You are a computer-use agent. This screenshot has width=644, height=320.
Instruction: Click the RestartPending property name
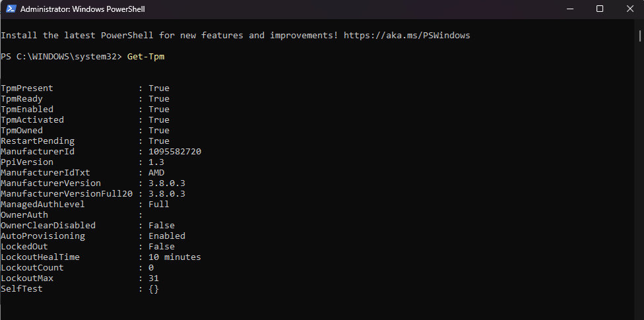click(x=38, y=141)
